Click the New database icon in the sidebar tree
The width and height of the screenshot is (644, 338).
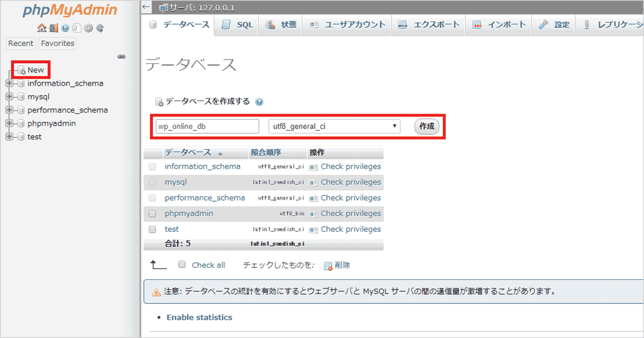tap(21, 70)
